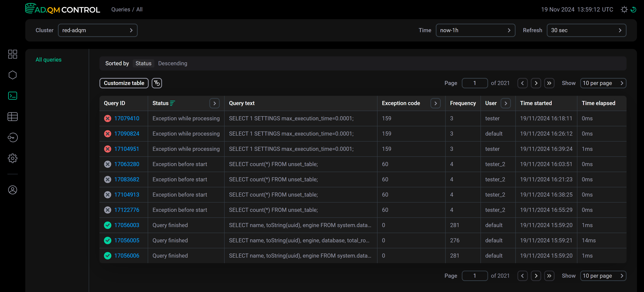Click the Customize table button
Image resolution: width=644 pixels, height=292 pixels.
click(124, 83)
